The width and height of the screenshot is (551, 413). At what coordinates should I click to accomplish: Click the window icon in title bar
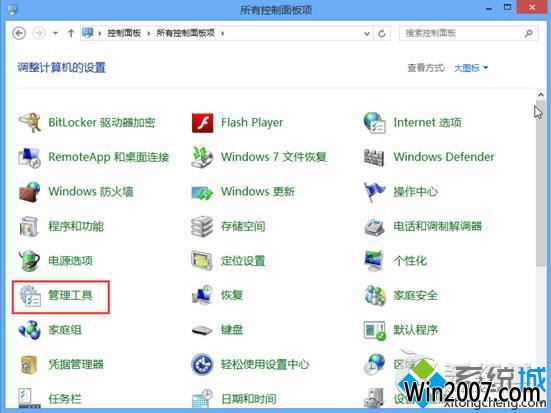(x=12, y=9)
